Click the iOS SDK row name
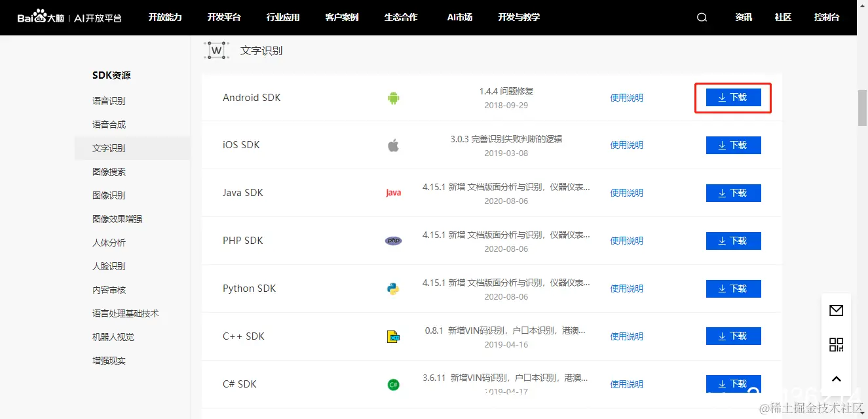868x419 pixels. (x=241, y=145)
